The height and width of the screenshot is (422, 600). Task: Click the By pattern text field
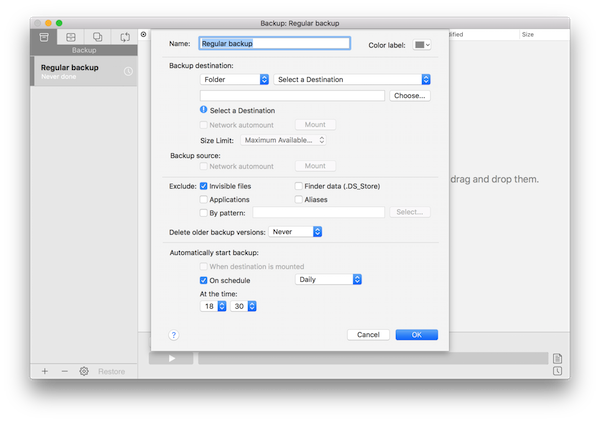click(318, 212)
